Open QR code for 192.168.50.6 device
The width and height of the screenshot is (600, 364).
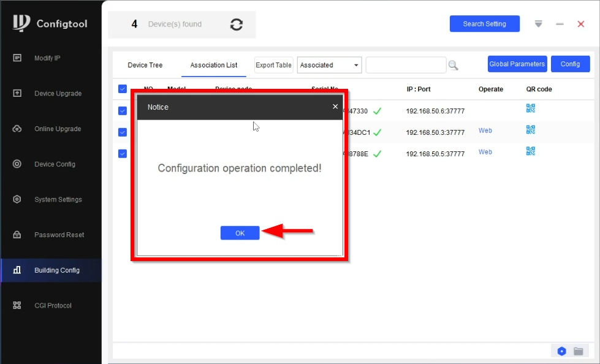[x=530, y=108]
